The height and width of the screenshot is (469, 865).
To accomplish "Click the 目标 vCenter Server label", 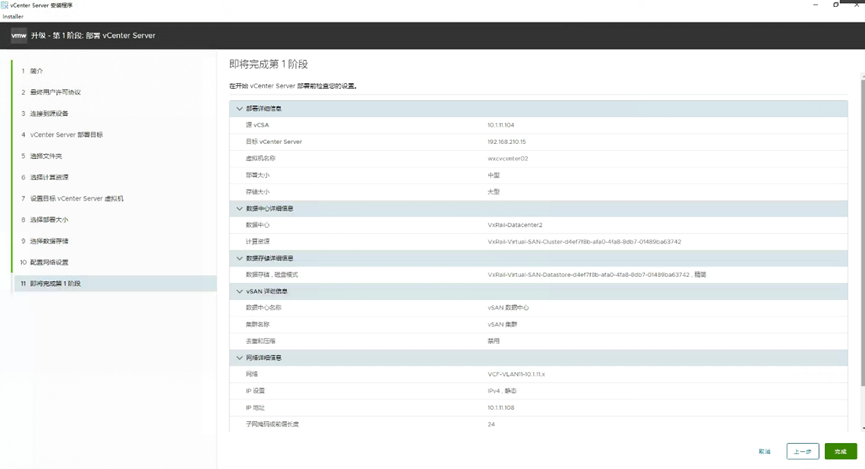I will (274, 142).
